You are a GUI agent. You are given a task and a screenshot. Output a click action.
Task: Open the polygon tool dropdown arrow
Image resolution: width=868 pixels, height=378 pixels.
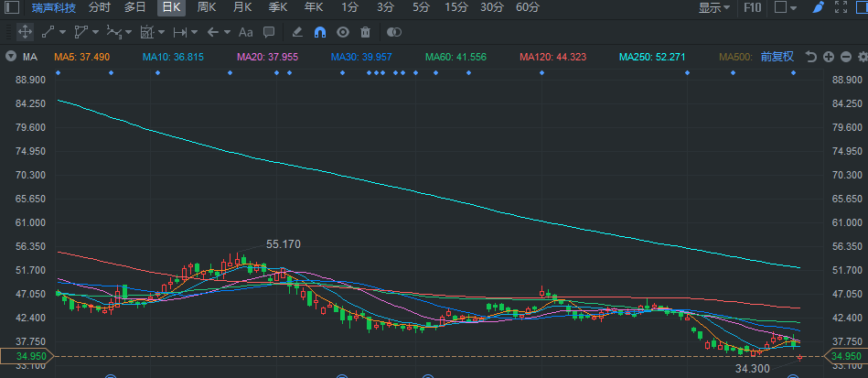[x=95, y=32]
